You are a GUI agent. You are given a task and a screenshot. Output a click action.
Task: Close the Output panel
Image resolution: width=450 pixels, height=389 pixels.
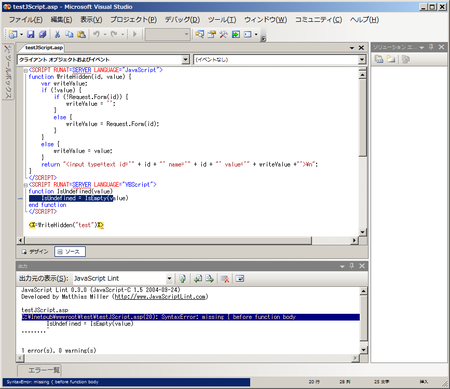(x=362, y=266)
